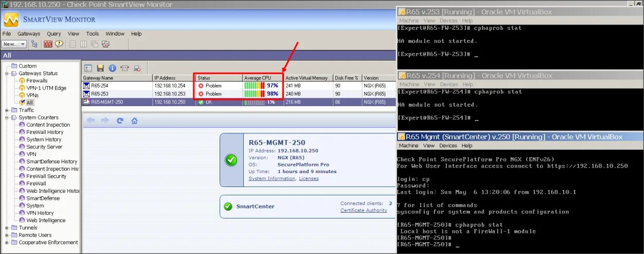The width and height of the screenshot is (644, 254).
Task: Open Machine menu in R65 v.253 window
Action: (x=409, y=21)
